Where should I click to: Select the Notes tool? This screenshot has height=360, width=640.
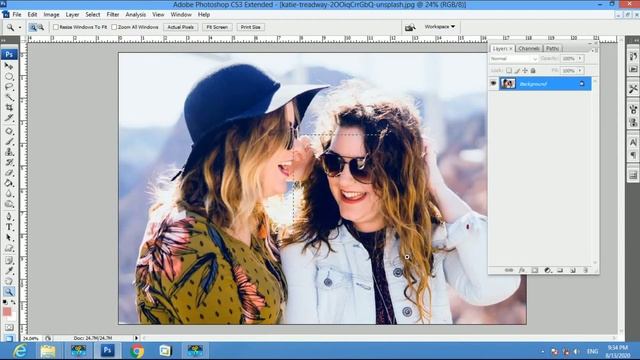(9, 260)
